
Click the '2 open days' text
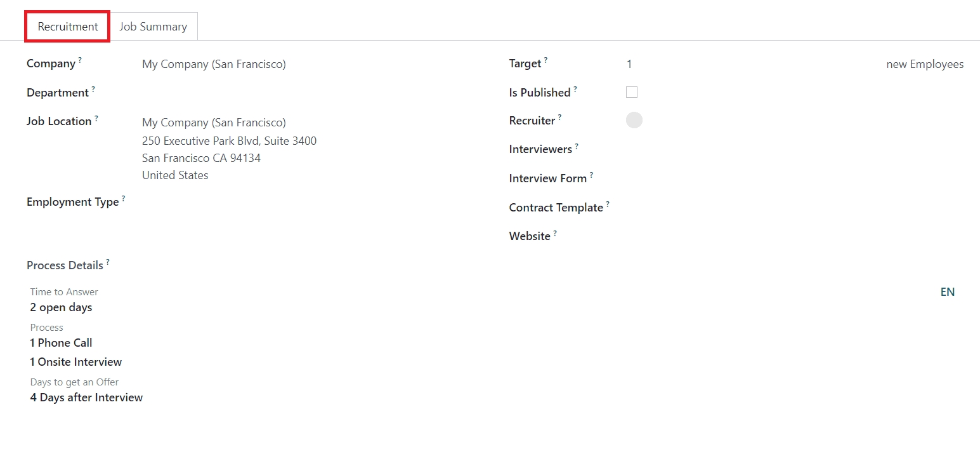pos(61,307)
